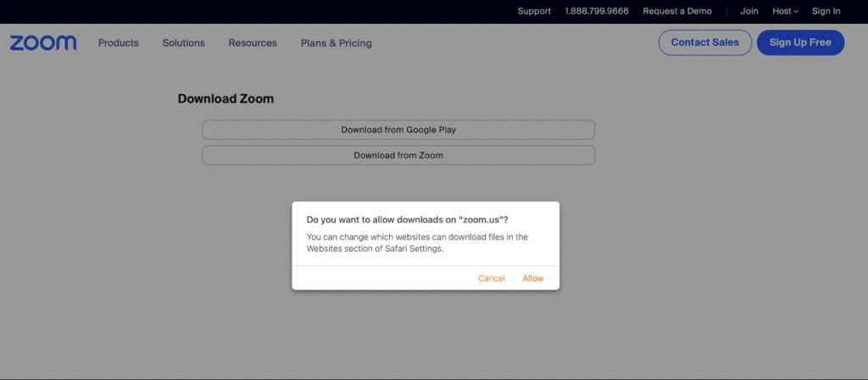Call the 1.888.799.9666 phone number link
Viewport: 868px width, 380px height.
pyautogui.click(x=597, y=11)
